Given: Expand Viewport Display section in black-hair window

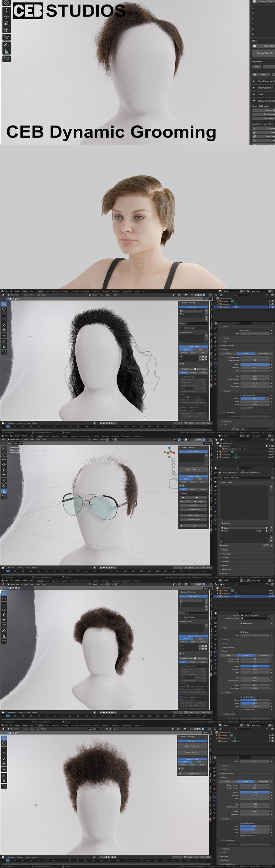Looking at the screenshot, I should point(228,345).
